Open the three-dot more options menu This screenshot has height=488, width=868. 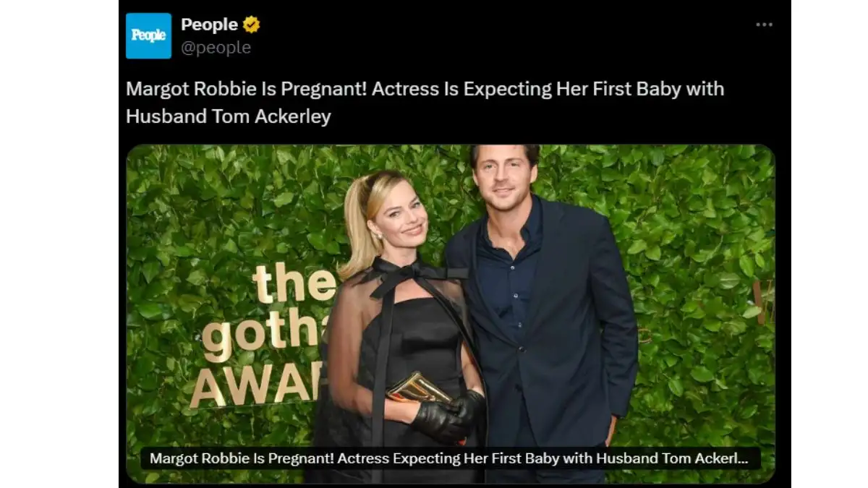pyautogui.click(x=764, y=25)
